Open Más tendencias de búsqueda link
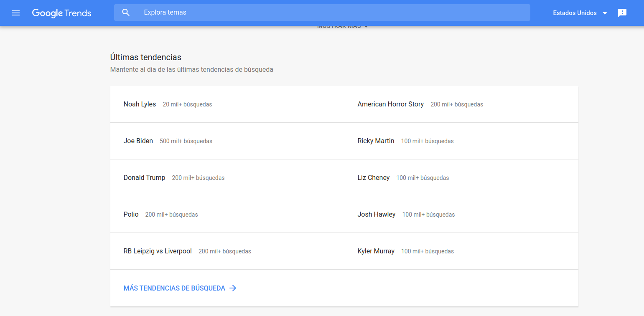644x316 pixels. pyautogui.click(x=174, y=288)
